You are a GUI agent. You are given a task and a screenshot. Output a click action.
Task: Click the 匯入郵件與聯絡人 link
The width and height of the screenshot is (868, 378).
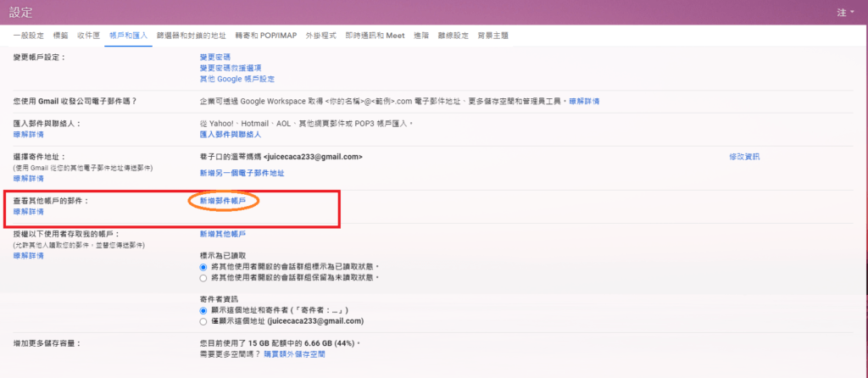point(230,135)
